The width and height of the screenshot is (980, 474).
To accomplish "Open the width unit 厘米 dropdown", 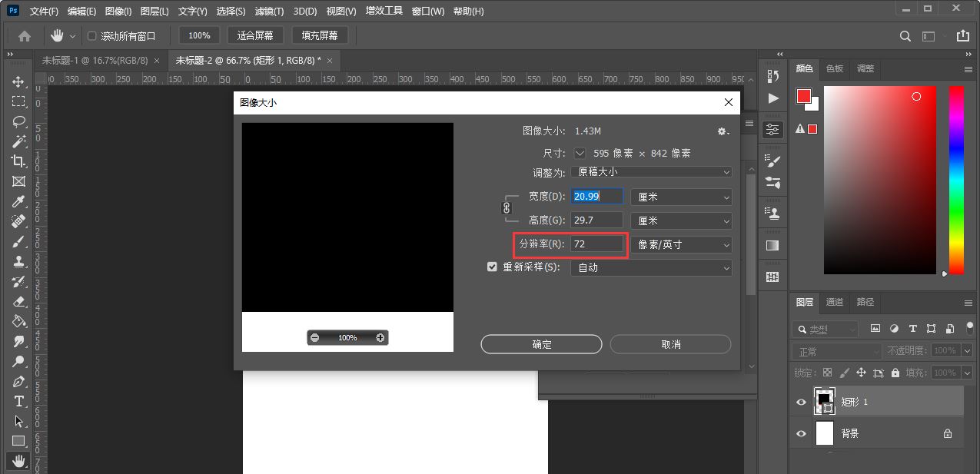I will (x=681, y=197).
